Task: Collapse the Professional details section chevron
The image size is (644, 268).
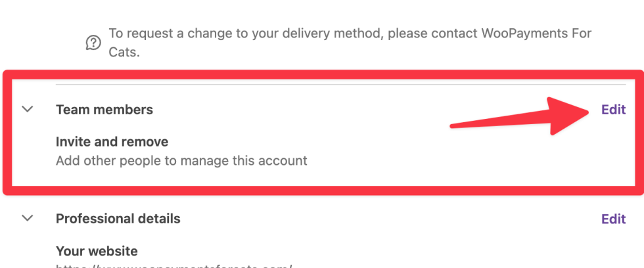Action: coord(27,217)
